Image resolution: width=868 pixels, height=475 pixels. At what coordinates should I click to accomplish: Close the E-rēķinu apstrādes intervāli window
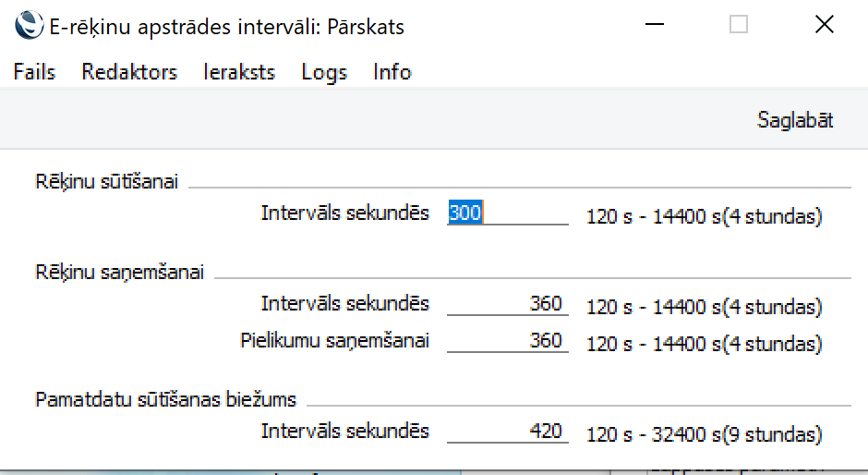[x=824, y=25]
